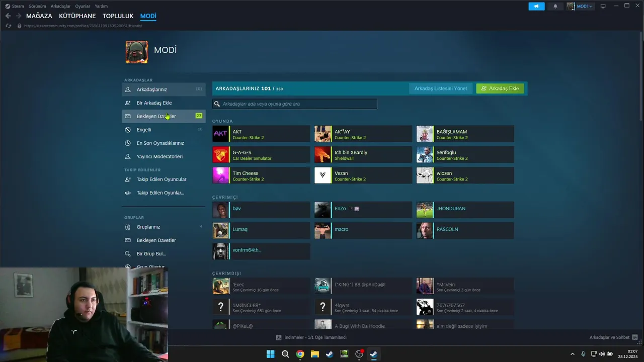The image size is (644, 362).
Task: Open the Steam announcements megaphone button
Action: (536, 6)
